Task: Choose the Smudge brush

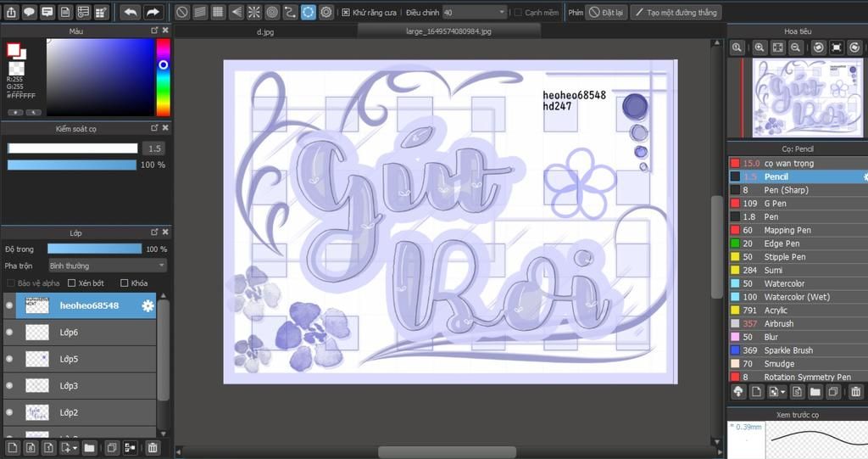Action: [798, 364]
